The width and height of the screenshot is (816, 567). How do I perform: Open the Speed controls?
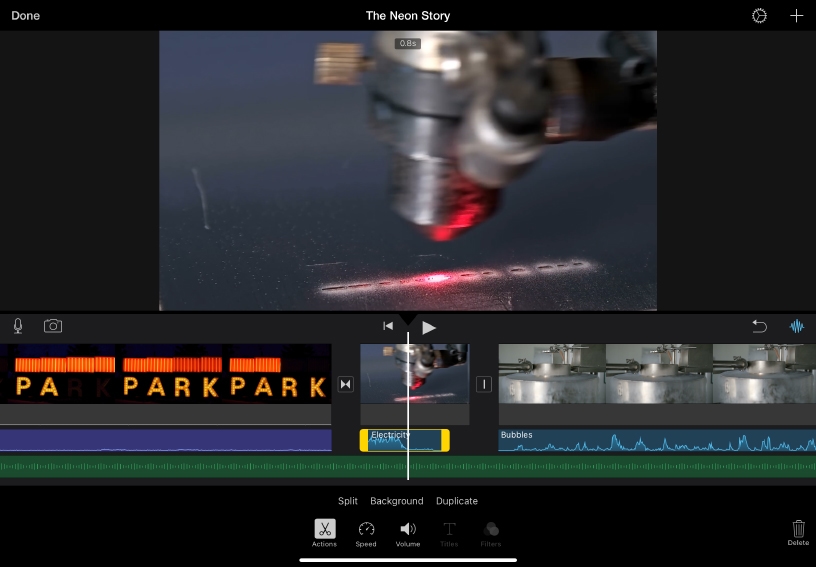(x=366, y=530)
